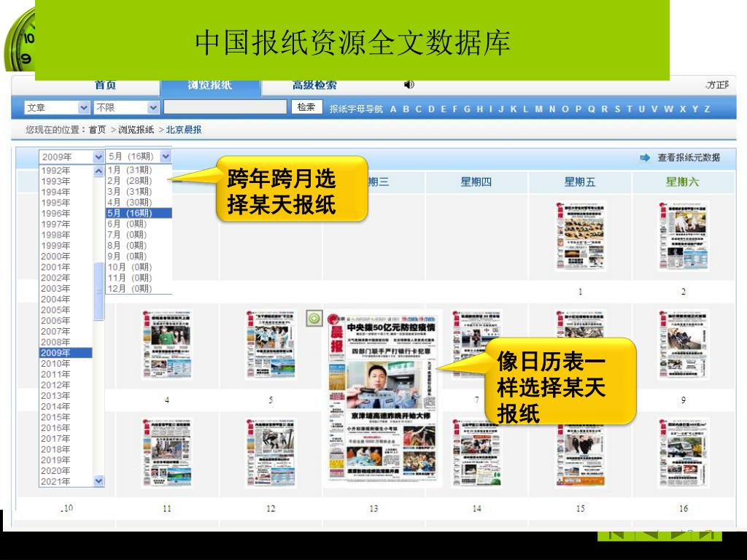This screenshot has height=560, width=747.
Task: Switch to the 高级检索 tab
Action: coord(314,85)
